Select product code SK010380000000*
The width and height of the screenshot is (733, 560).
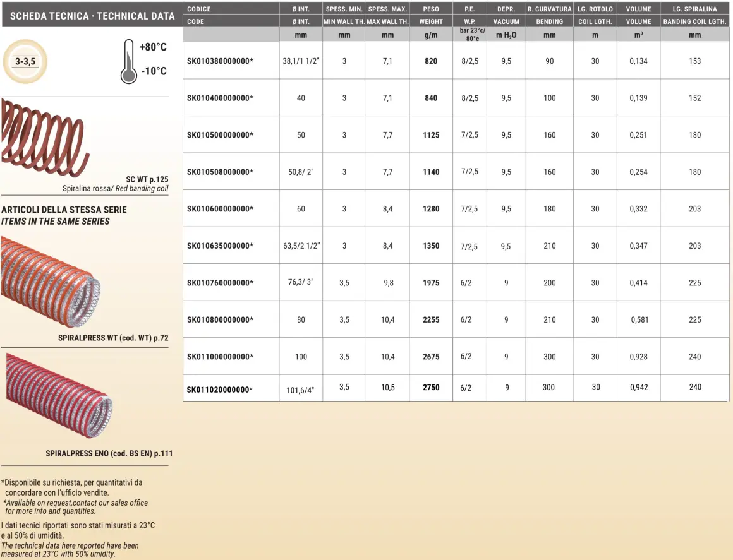click(220, 61)
